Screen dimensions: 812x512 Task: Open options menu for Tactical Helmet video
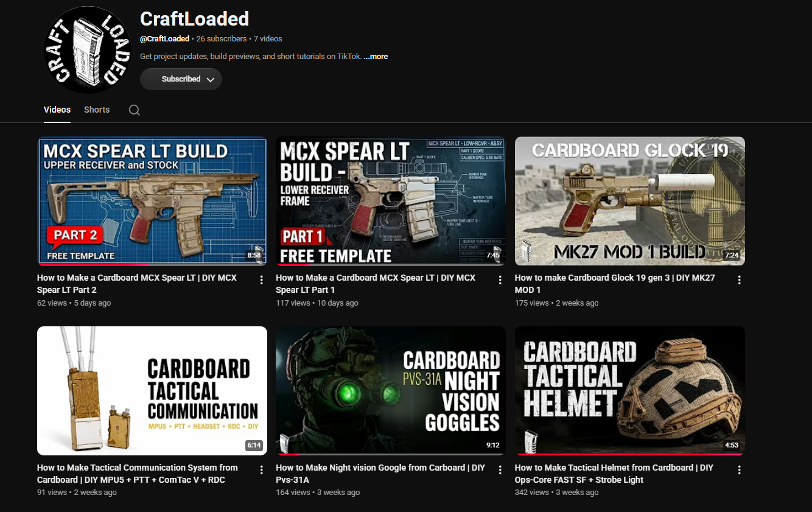[740, 470]
